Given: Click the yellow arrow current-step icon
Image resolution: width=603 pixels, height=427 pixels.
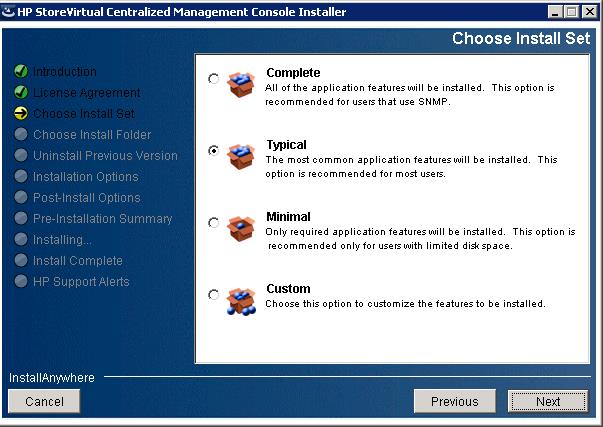Looking at the screenshot, I should [21, 113].
